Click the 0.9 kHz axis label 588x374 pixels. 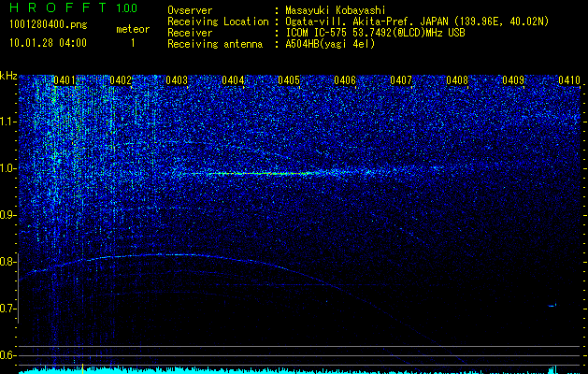coord(7,215)
